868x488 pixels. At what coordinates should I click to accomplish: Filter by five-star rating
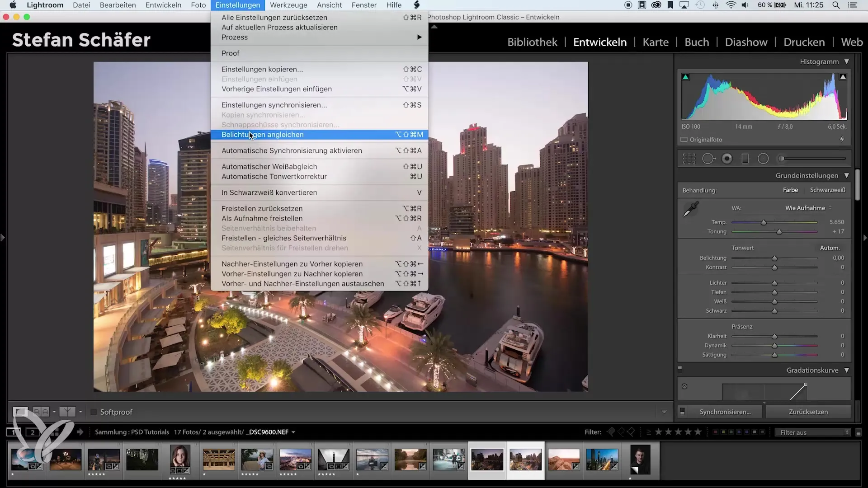pyautogui.click(x=698, y=432)
